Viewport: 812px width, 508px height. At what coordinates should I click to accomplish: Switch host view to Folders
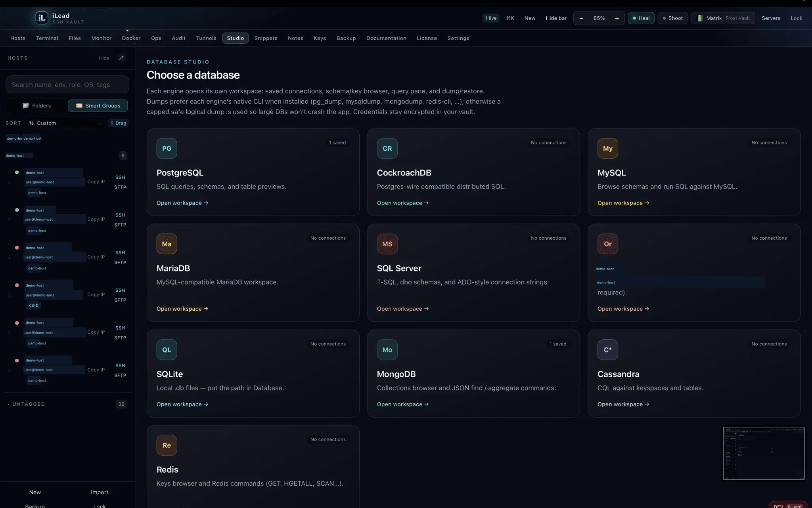(36, 106)
